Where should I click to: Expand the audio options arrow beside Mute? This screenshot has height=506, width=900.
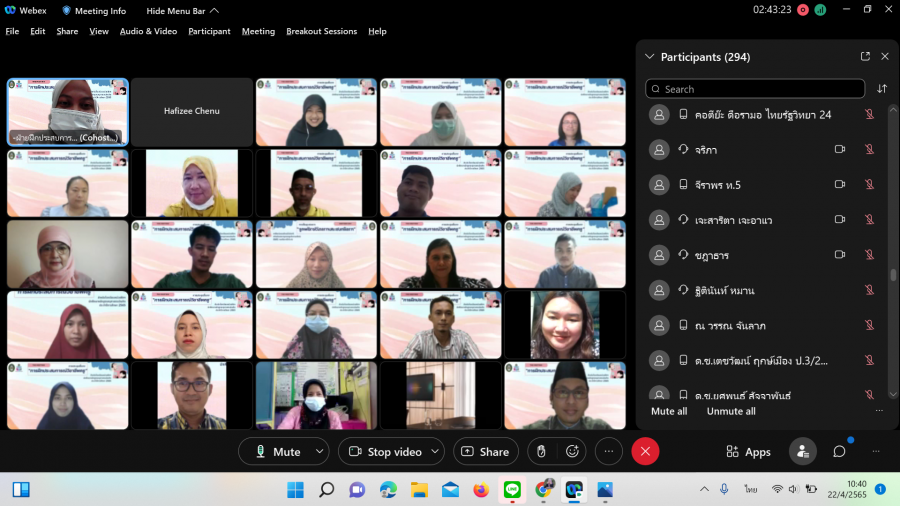(319, 452)
